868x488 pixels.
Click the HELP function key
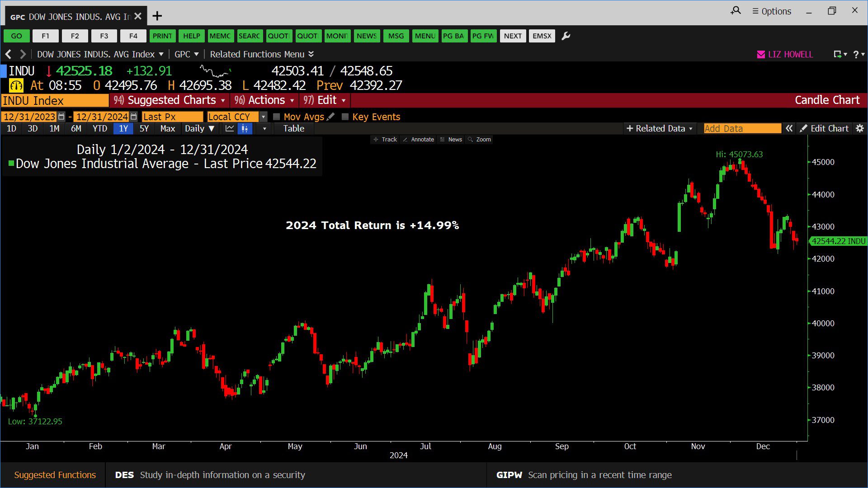tap(192, 36)
